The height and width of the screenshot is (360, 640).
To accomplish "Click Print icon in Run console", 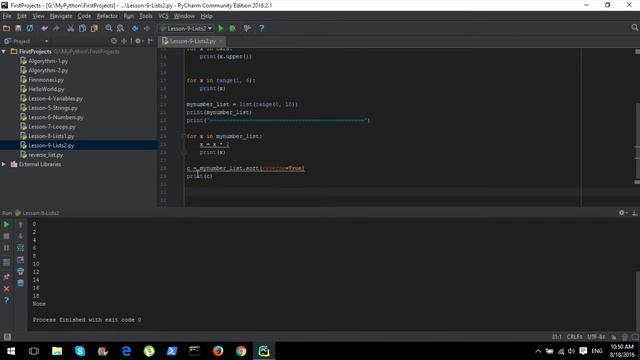I will [20, 271].
